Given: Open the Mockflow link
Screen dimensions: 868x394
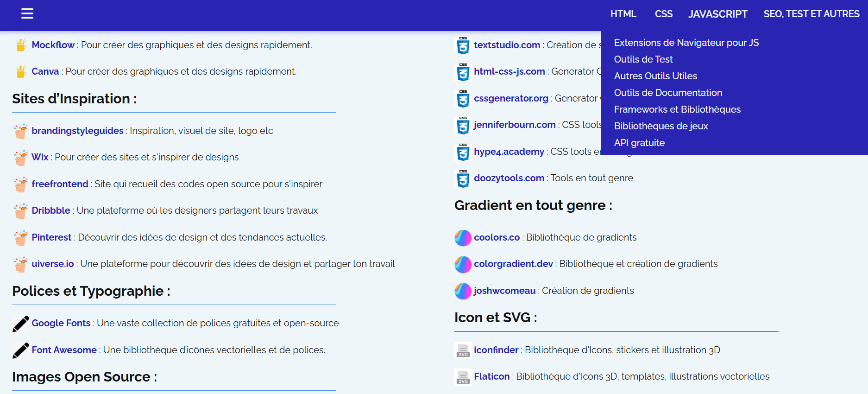Looking at the screenshot, I should 53,45.
